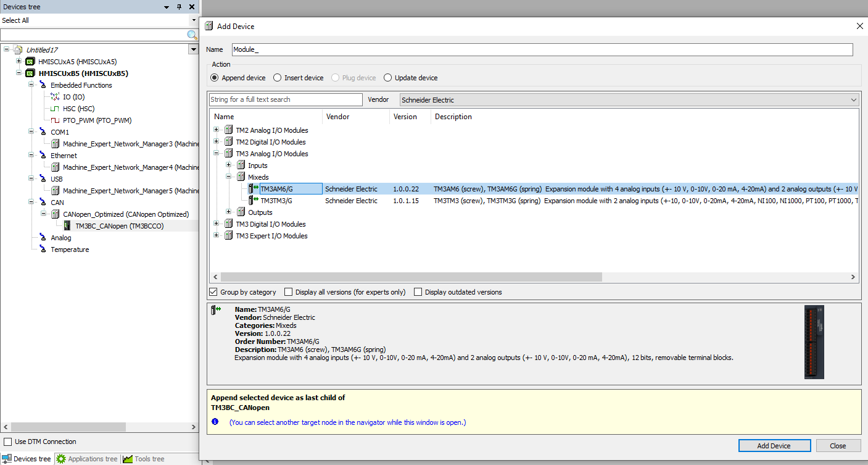868x465 pixels.
Task: Open the Vendor dropdown (Schneider Electric)
Action: [629, 99]
